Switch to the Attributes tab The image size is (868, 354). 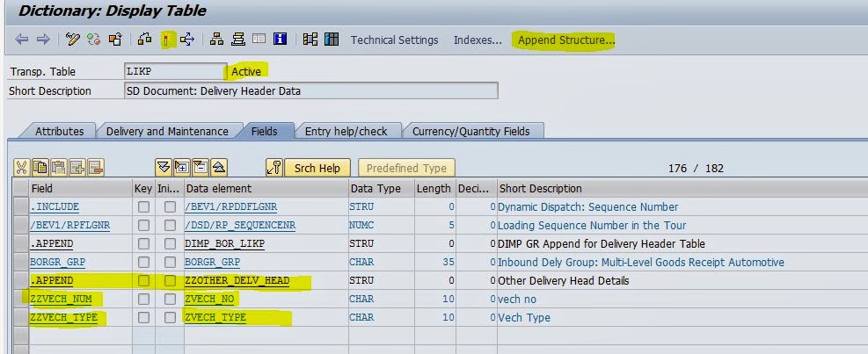tap(60, 131)
